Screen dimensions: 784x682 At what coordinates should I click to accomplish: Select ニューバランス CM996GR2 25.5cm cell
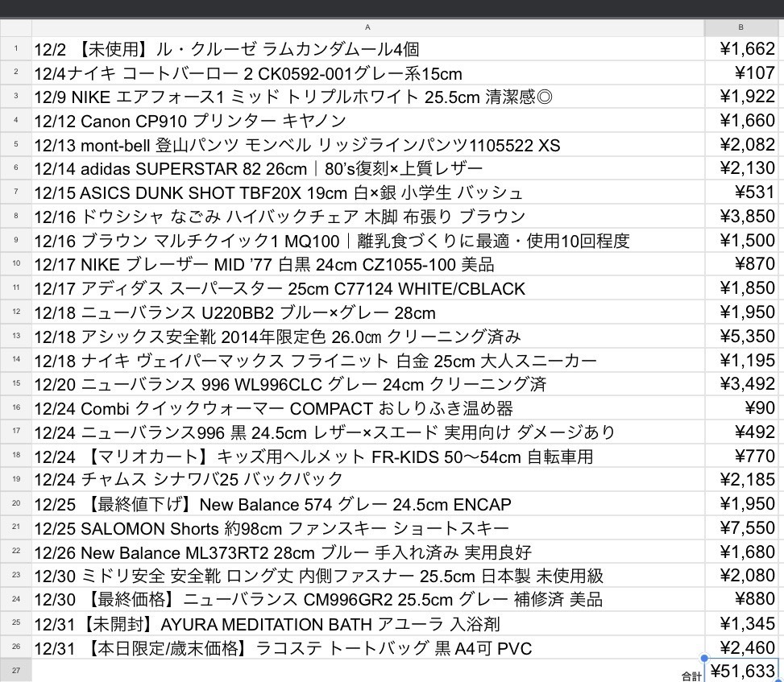[x=368, y=600]
